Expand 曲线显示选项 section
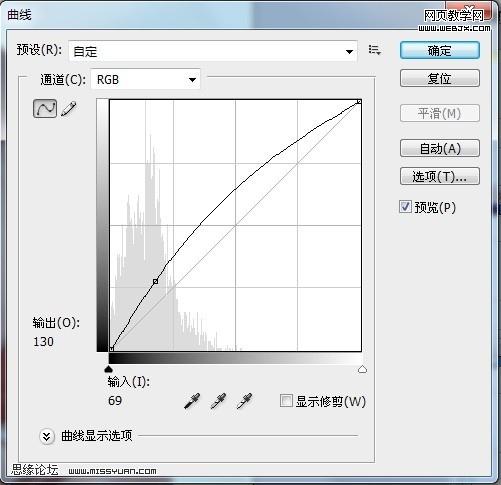501x485 pixels. 46,436
